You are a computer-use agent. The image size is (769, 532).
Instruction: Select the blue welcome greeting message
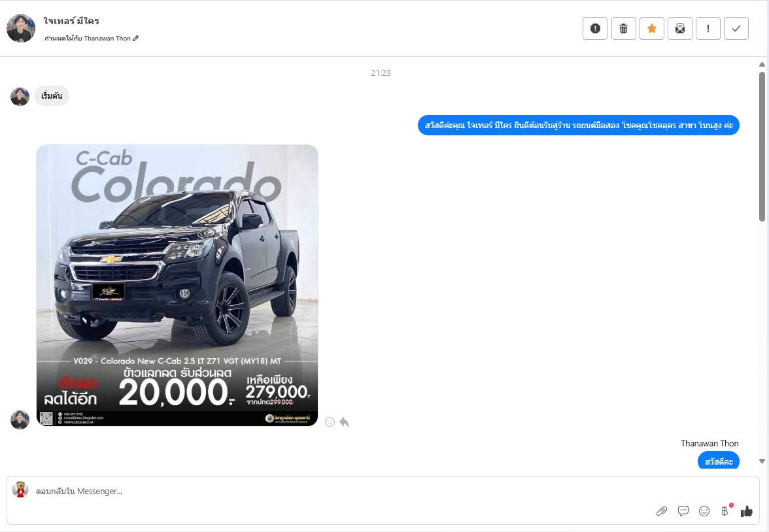[x=579, y=125]
